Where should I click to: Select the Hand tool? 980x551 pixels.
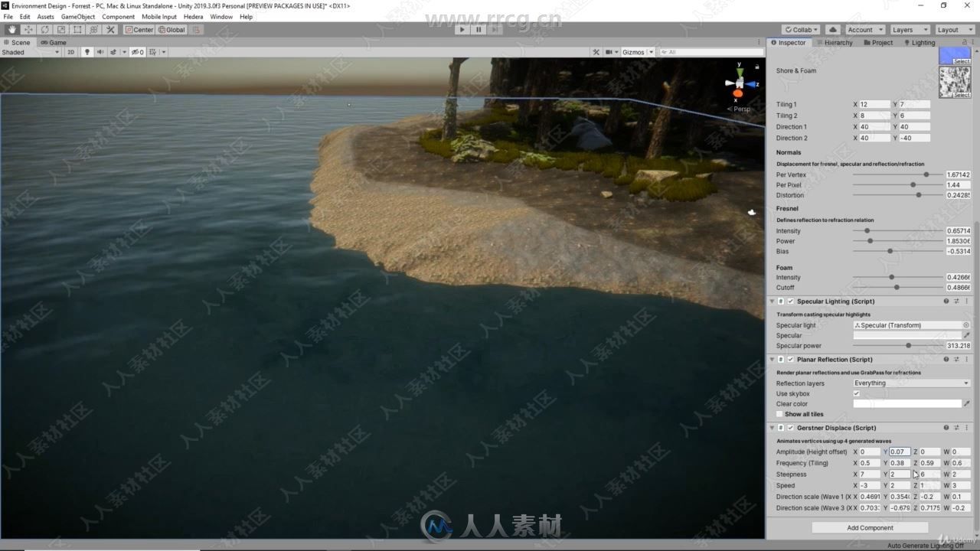[x=12, y=30]
